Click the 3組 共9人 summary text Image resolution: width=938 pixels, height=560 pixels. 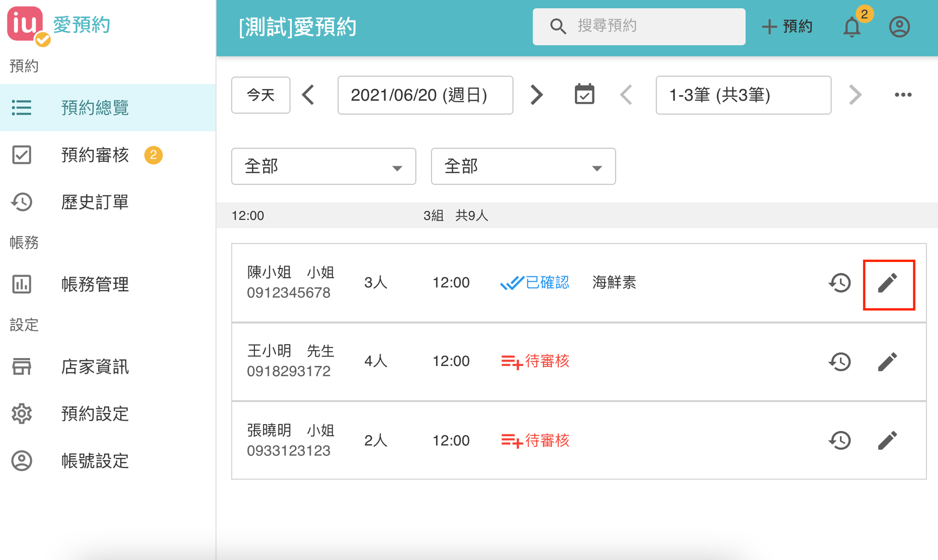[x=456, y=216]
